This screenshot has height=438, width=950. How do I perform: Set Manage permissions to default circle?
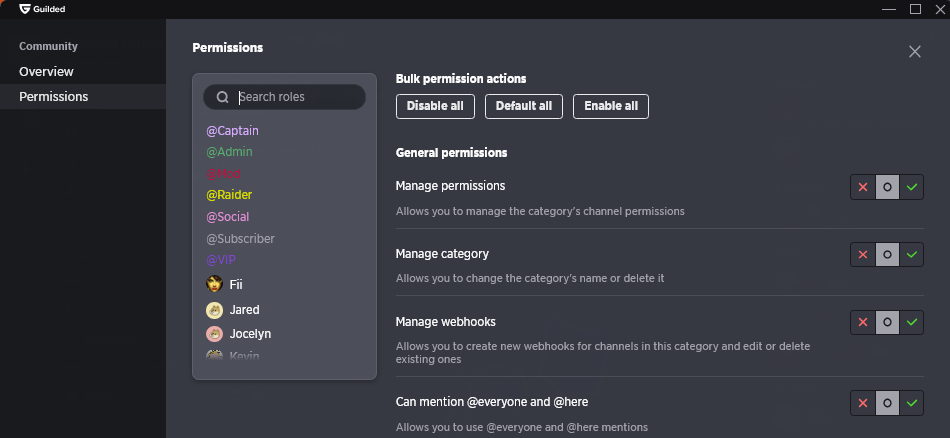(888, 187)
